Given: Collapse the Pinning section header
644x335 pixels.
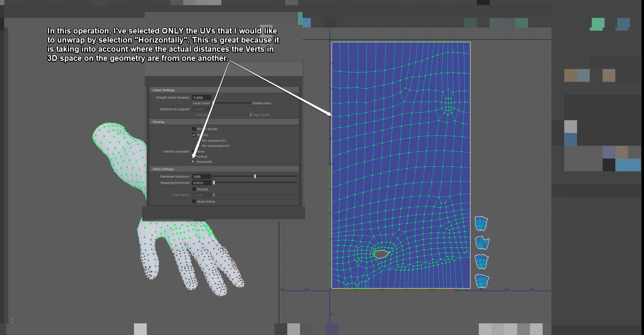Looking at the screenshot, I should click(224, 122).
